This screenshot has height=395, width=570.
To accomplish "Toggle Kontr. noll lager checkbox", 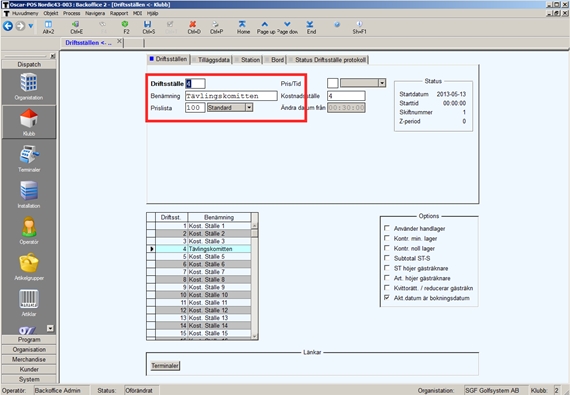I will pos(387,248).
